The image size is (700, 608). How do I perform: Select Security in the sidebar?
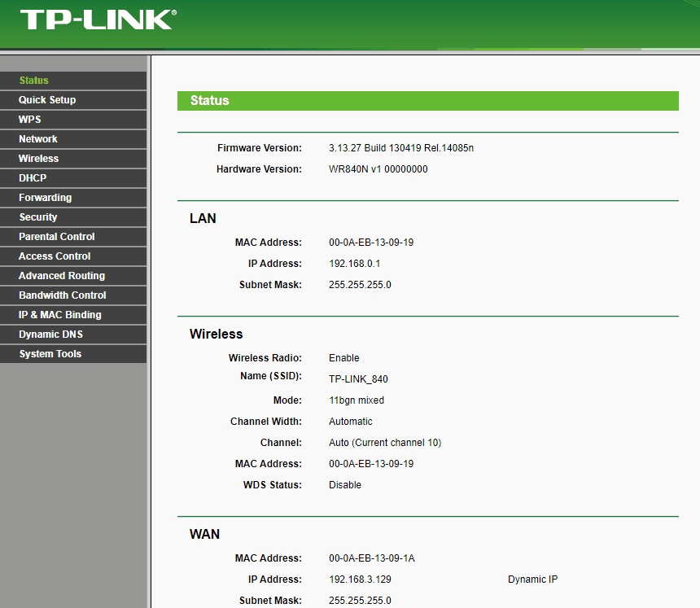[x=73, y=217]
